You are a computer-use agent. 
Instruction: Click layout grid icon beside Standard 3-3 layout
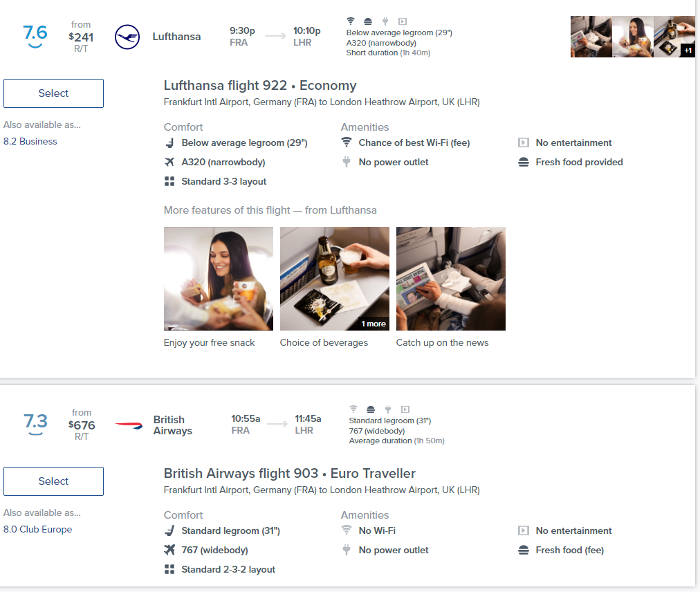[169, 181]
